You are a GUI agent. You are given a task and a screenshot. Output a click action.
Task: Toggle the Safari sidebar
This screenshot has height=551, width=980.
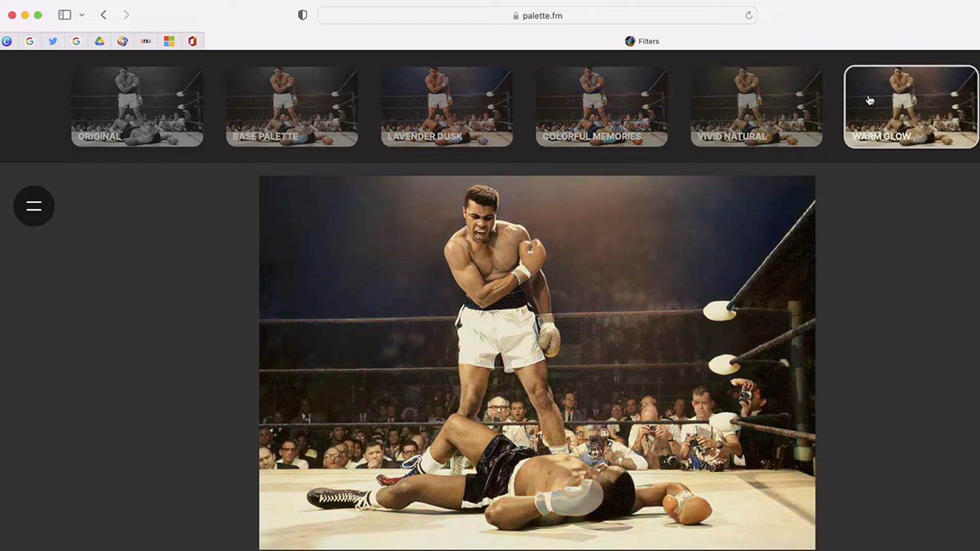[65, 15]
